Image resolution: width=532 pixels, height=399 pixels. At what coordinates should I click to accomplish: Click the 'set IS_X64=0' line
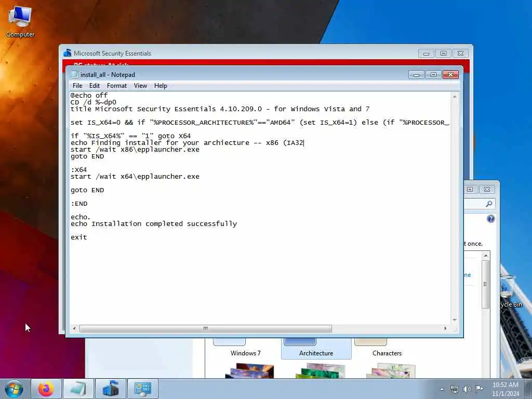pos(260,123)
